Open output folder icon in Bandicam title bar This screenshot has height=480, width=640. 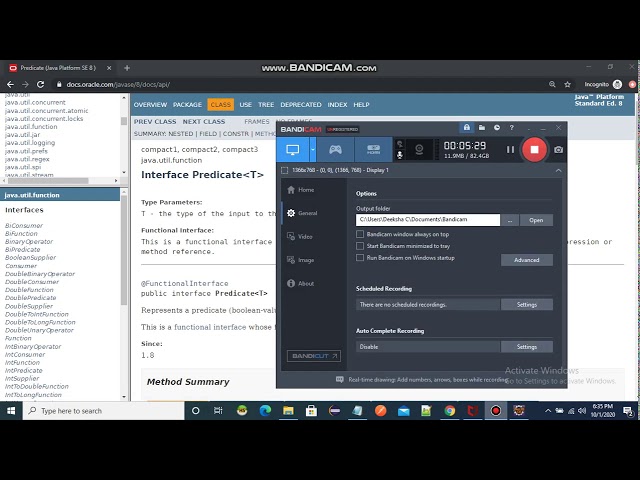482,128
